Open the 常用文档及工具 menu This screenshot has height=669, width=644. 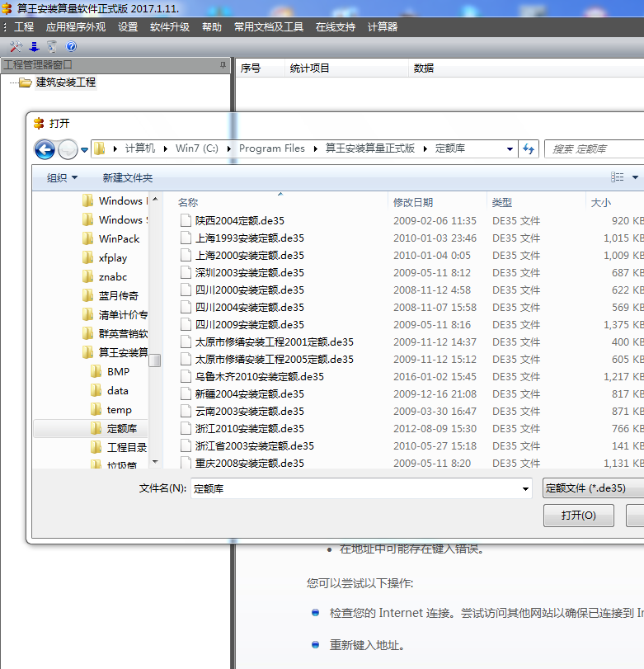[269, 27]
